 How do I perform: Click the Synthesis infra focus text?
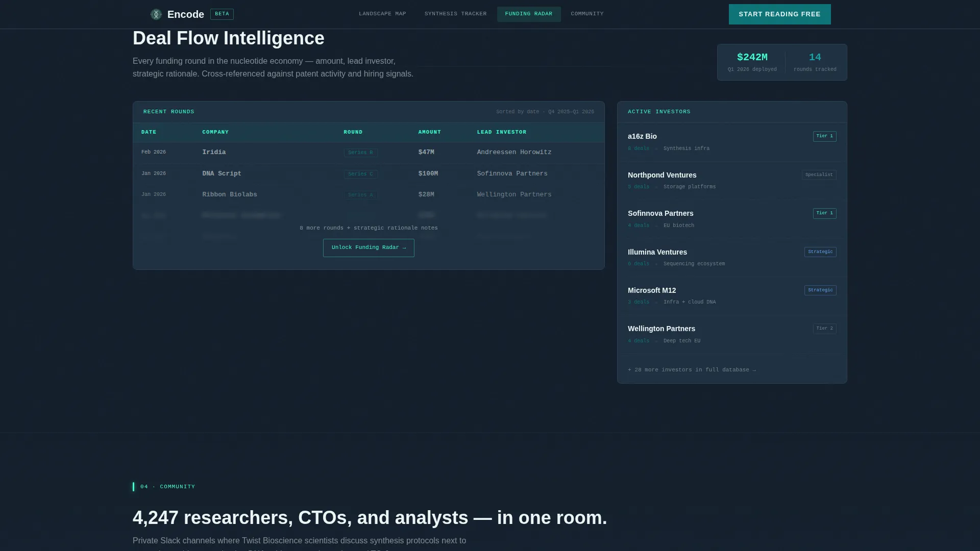coord(687,148)
